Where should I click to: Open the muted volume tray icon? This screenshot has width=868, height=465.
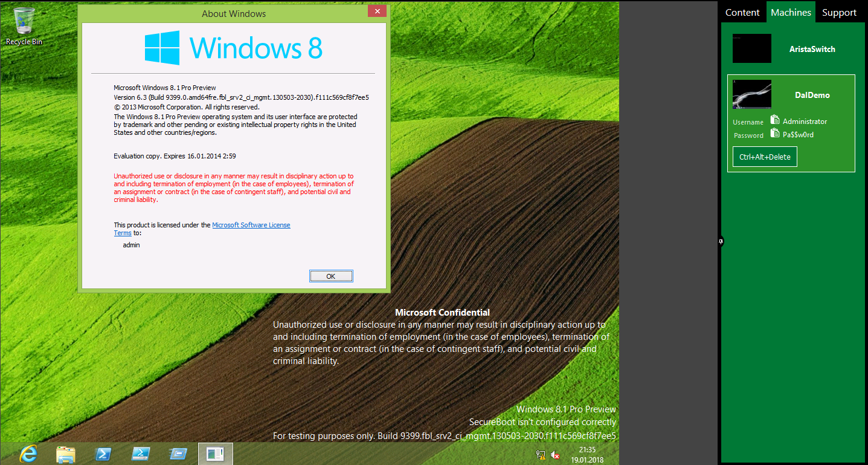click(x=555, y=455)
